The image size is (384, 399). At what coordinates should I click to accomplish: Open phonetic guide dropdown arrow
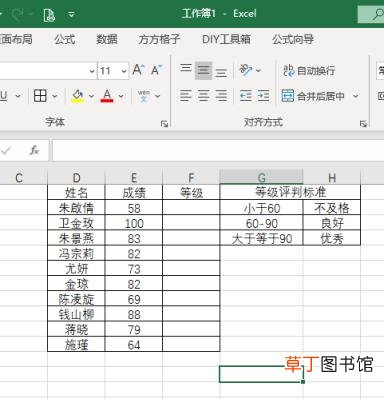click(158, 96)
